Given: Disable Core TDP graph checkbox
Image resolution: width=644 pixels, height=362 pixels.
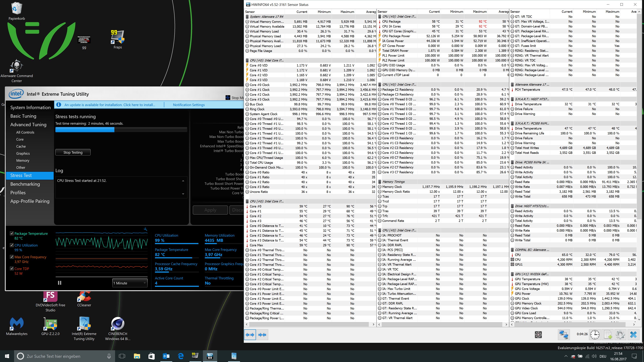Looking at the screenshot, I should pos(12,268).
